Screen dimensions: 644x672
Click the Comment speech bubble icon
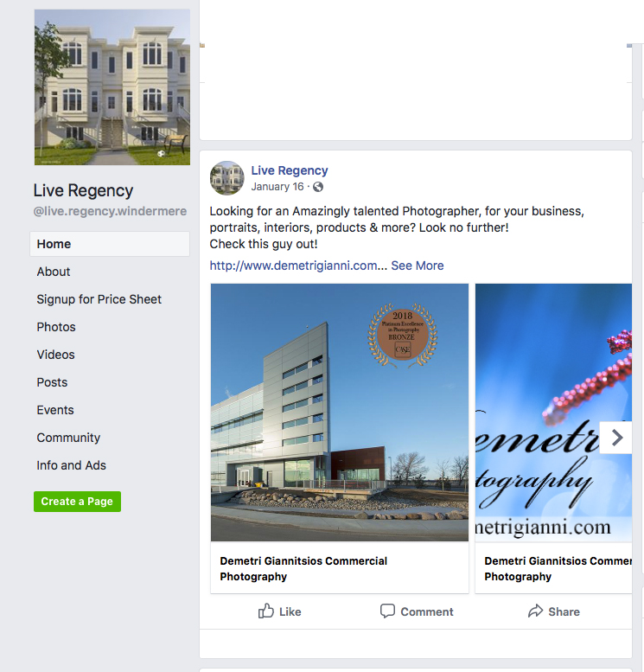[x=387, y=611]
